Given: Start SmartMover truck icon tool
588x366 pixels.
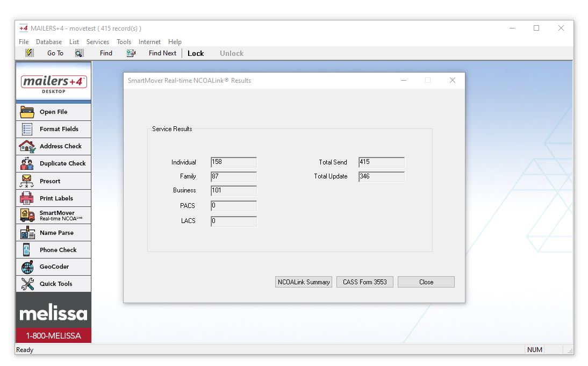Looking at the screenshot, I should click(x=27, y=216).
